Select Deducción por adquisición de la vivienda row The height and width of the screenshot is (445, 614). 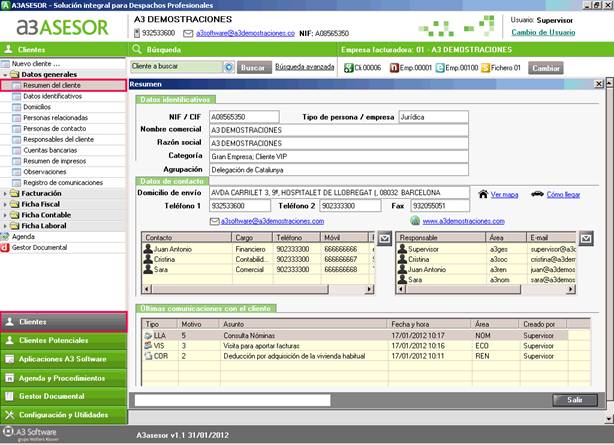click(x=355, y=356)
